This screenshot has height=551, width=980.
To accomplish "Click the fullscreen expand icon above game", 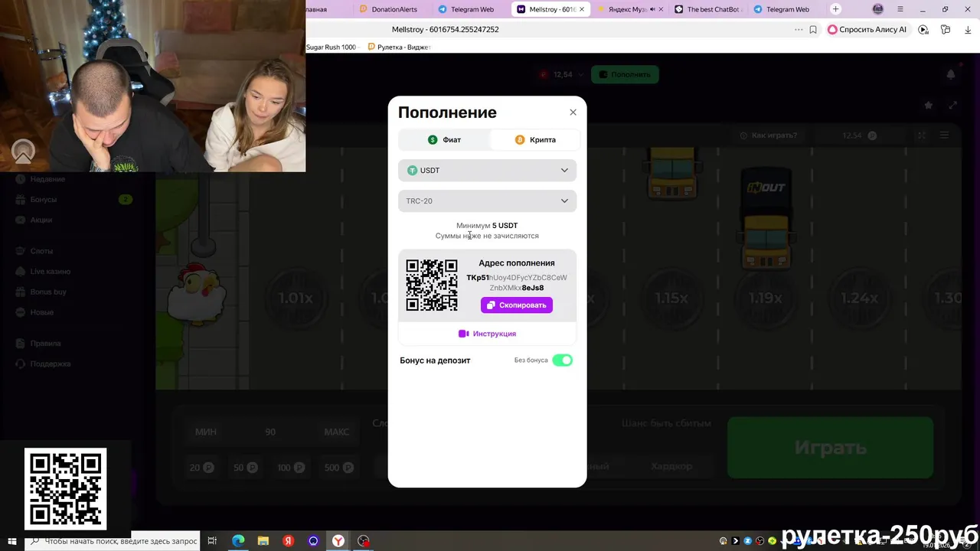I will pos(953,106).
